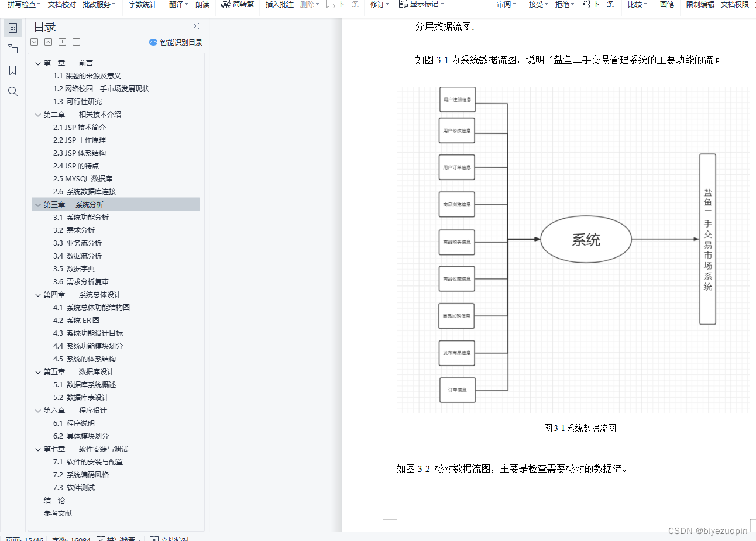Click the 下一条 revision navigation icon

point(586,4)
